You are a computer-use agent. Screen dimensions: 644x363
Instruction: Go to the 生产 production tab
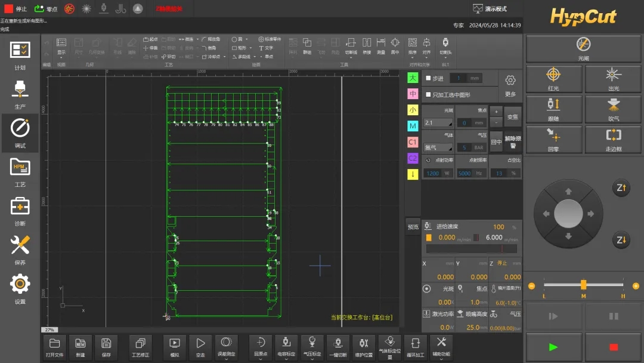[x=20, y=94]
